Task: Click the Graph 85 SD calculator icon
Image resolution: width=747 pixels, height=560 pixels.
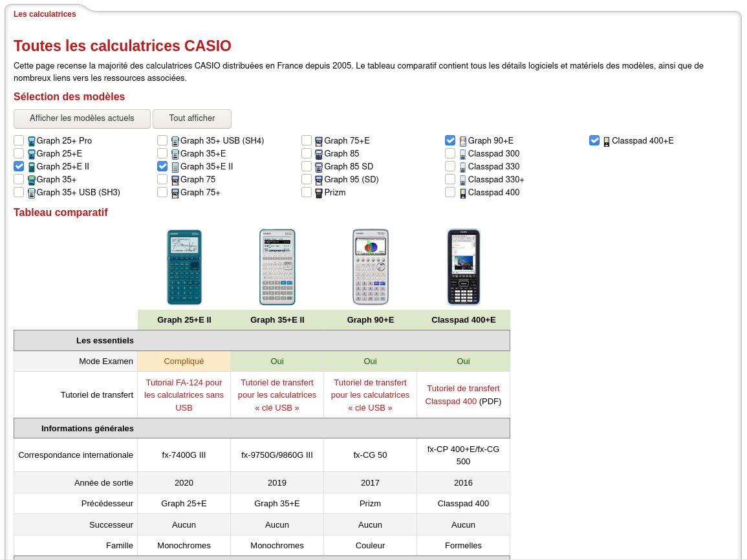Action: pyautogui.click(x=319, y=167)
